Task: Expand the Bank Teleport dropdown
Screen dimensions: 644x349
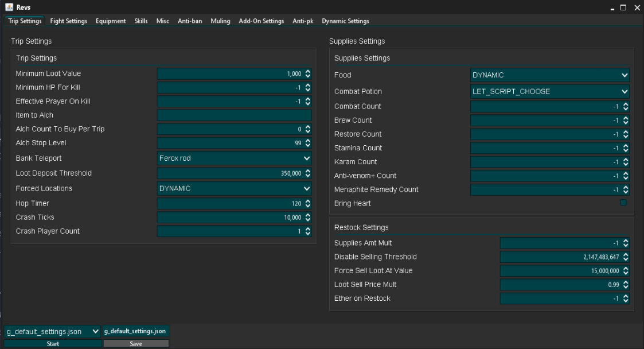Action: [x=234, y=158]
